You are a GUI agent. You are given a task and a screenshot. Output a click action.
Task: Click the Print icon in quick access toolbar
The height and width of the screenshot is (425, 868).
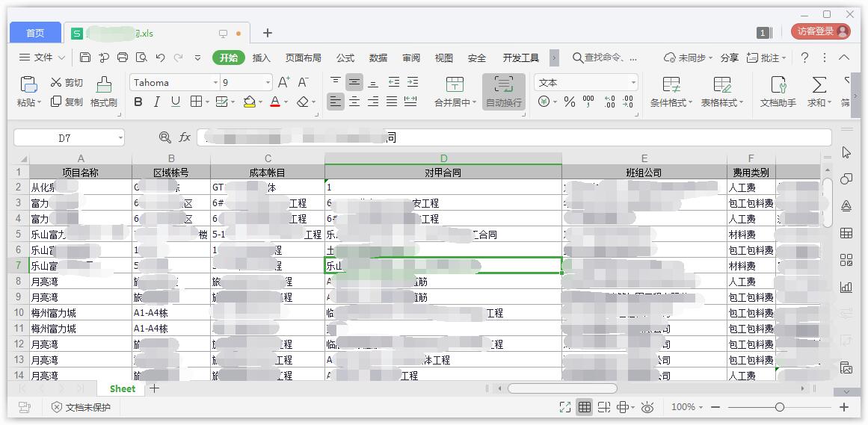123,58
